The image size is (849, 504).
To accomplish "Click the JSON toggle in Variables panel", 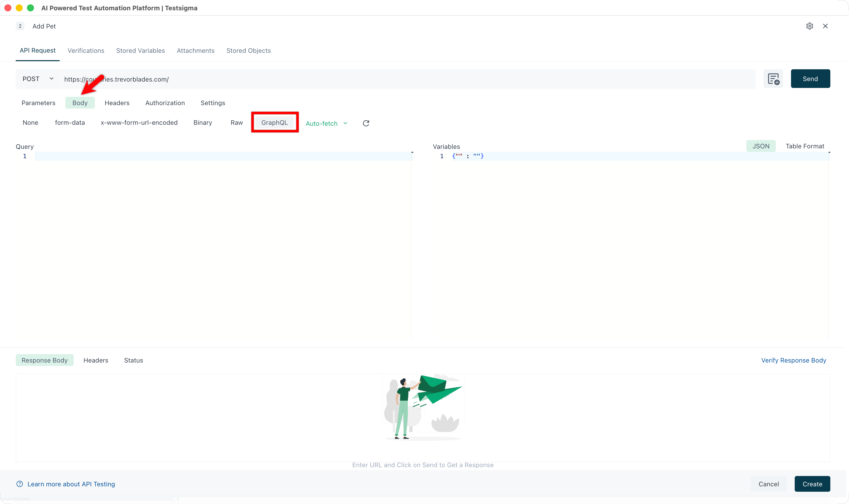I will (x=761, y=146).
